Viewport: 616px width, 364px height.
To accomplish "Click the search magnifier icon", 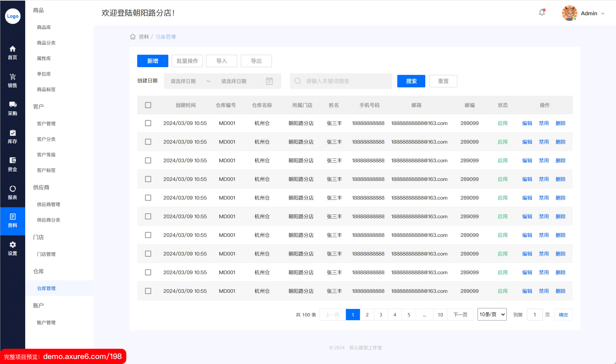I will pyautogui.click(x=297, y=81).
